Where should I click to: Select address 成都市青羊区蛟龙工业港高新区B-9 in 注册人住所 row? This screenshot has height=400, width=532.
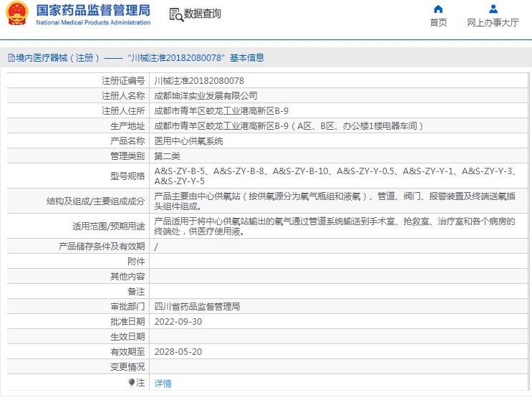221,111
